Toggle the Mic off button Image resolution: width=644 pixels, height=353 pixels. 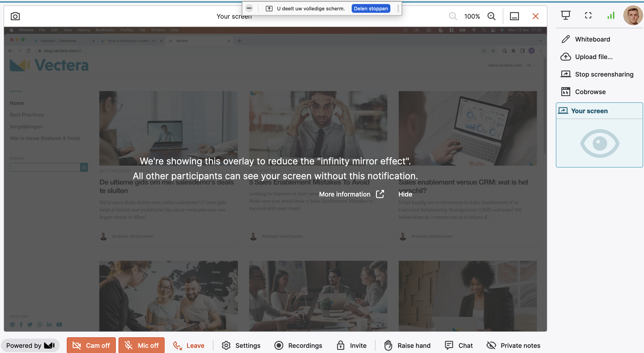point(141,345)
